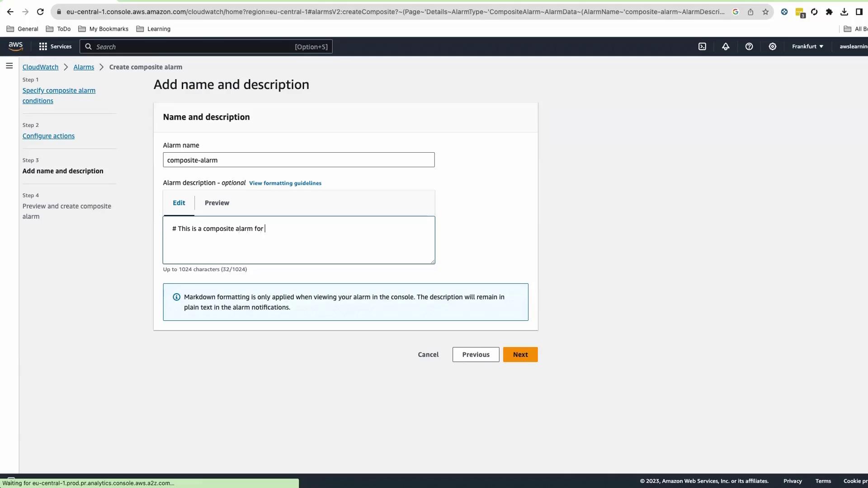Click the orange Next button
This screenshot has height=488, width=868.
point(520,355)
